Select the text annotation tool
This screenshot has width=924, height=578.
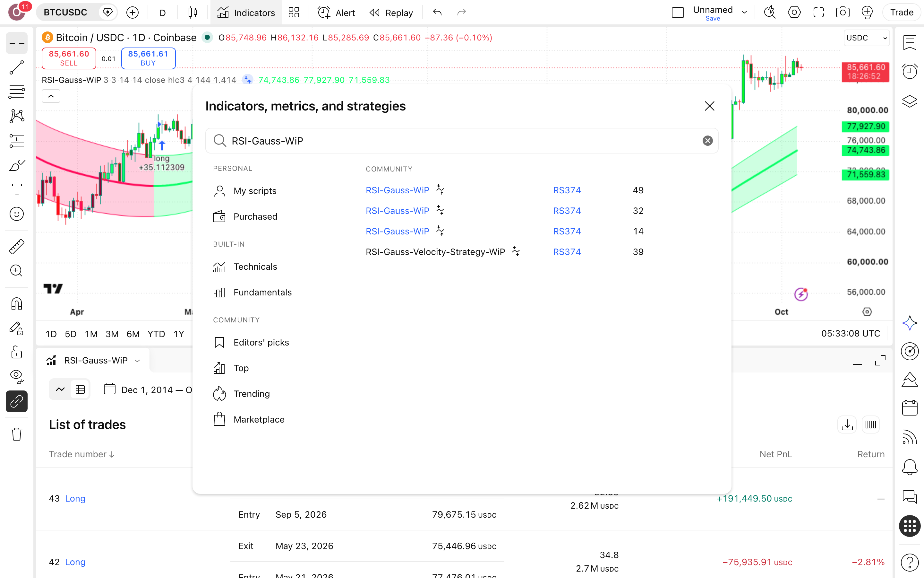pos(16,189)
